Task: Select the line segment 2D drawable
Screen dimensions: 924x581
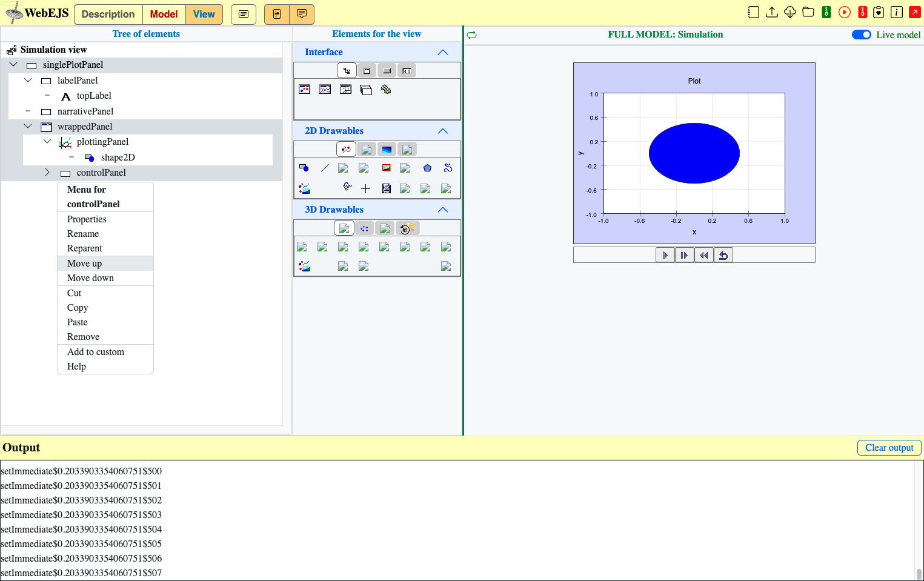Action: click(325, 168)
